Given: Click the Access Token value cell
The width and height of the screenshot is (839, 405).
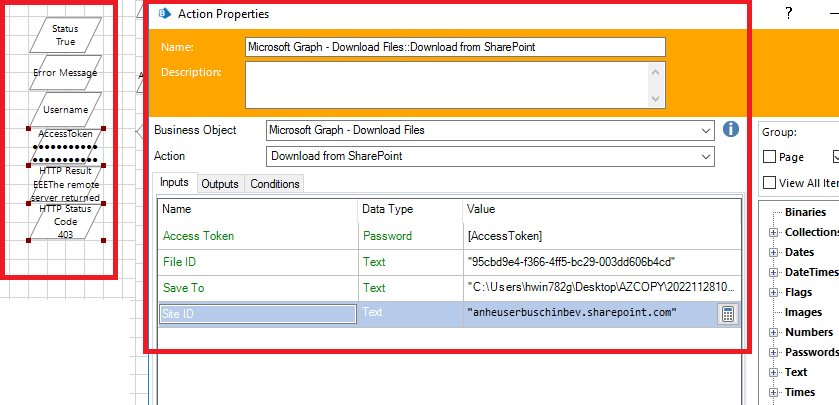Looking at the screenshot, I should coord(602,236).
